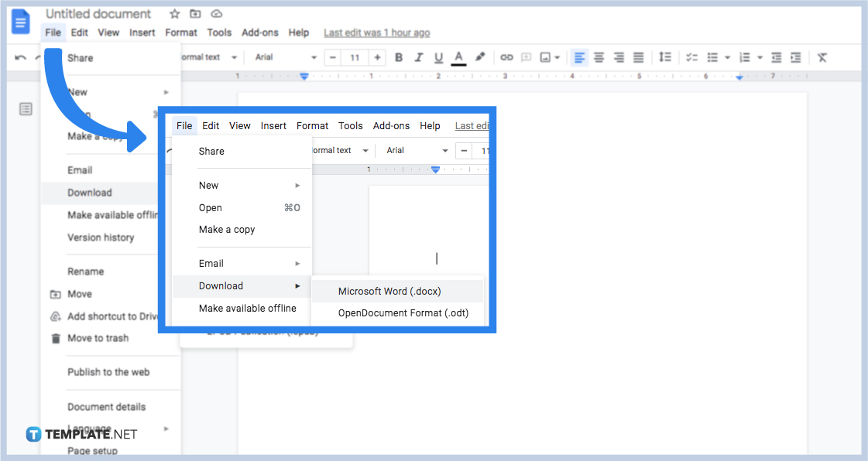Screen dimensions: 868x461
Task: Apply italic formatting
Action: [418, 57]
